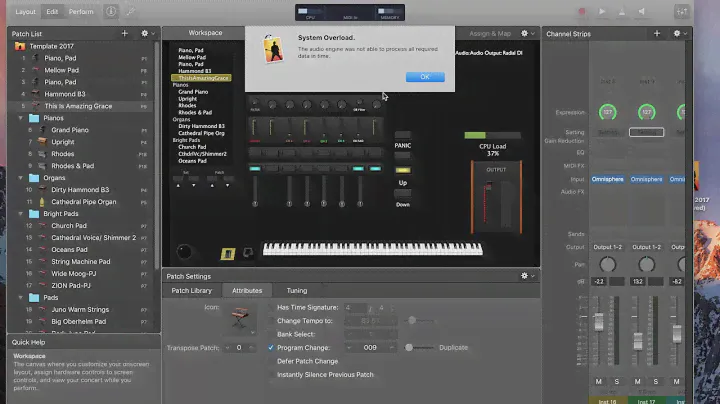Solo the first channel strip
The width and height of the screenshot is (720, 404).
pos(615,382)
